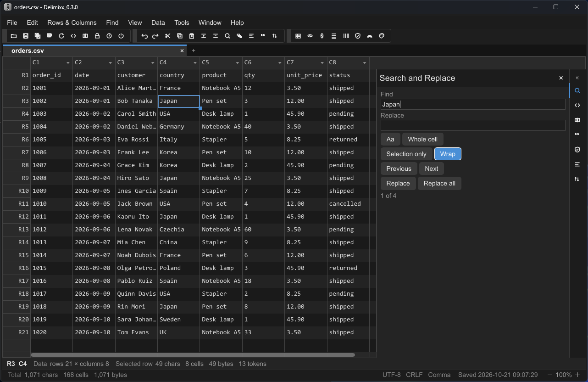
Task: Click the shield validate icon in toolbar
Action: pyautogui.click(x=358, y=36)
